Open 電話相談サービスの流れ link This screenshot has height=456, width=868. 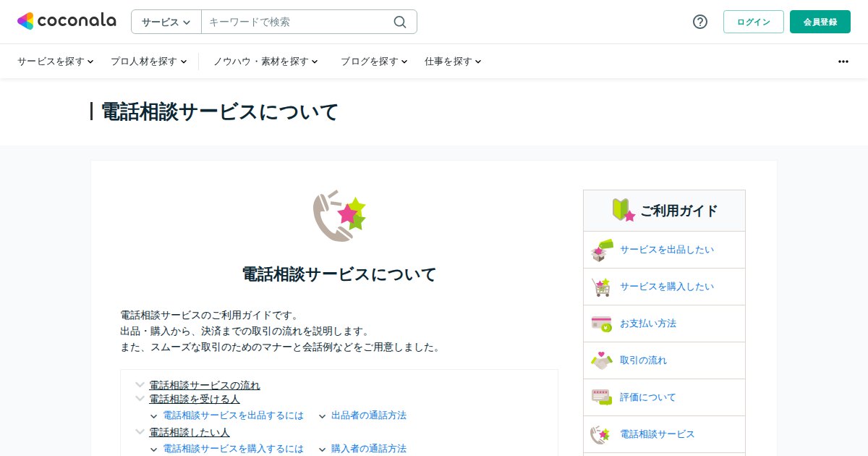pyautogui.click(x=205, y=385)
